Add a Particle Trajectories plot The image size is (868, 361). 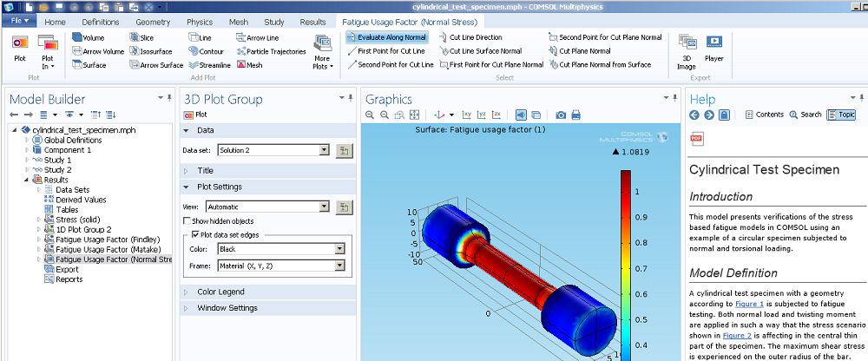tap(271, 51)
